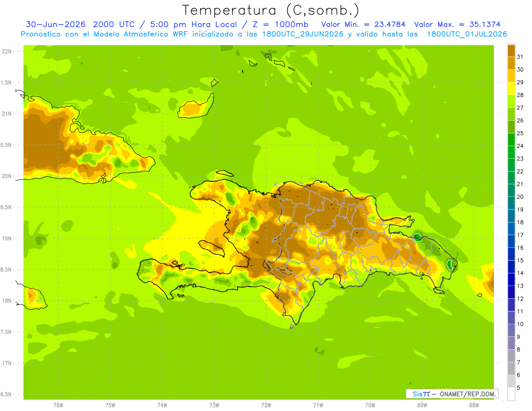Pick the yellow swatch between legend values 28 and 29
The width and height of the screenshot is (532, 411).
(511, 88)
